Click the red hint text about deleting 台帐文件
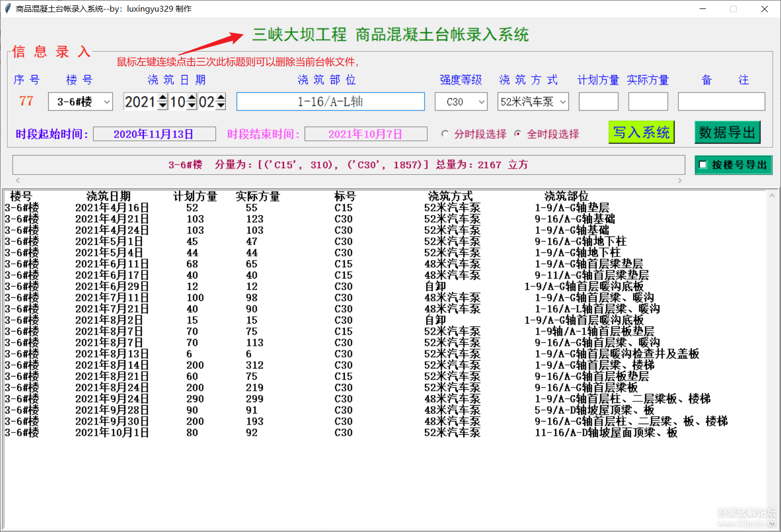This screenshot has height=532, width=781. tap(238, 62)
